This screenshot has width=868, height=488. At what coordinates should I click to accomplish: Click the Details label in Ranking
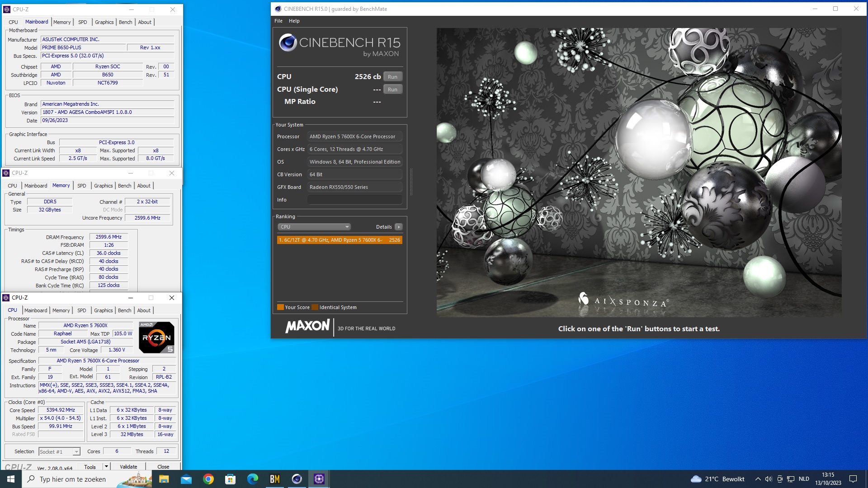384,227
